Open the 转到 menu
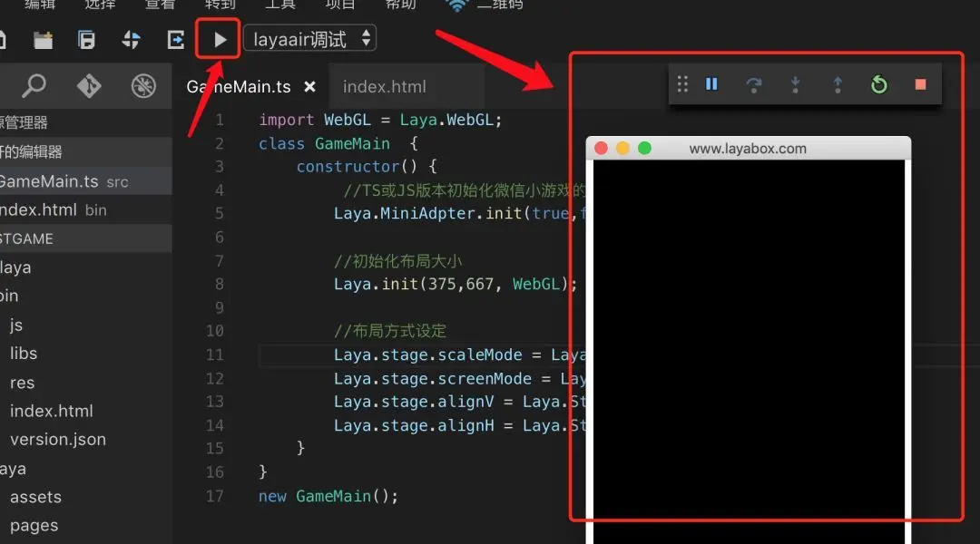Image resolution: width=980 pixels, height=544 pixels. (x=220, y=4)
